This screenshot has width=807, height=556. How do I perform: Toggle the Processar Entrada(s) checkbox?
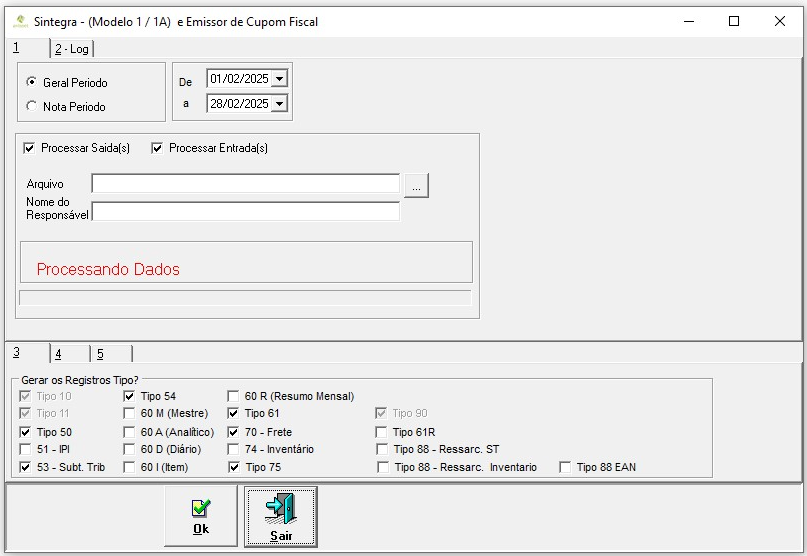point(157,148)
